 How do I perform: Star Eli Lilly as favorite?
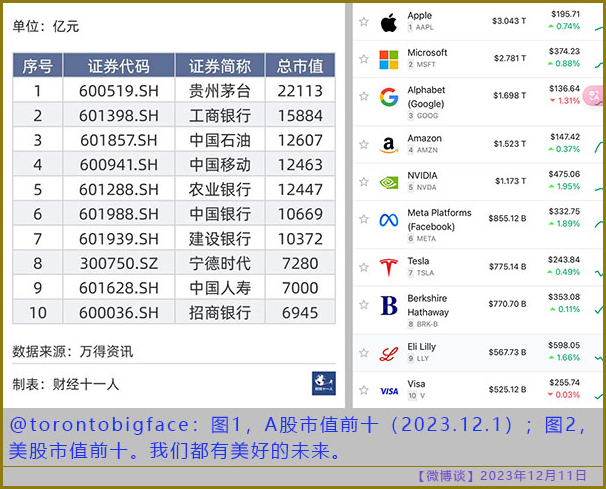[364, 353]
